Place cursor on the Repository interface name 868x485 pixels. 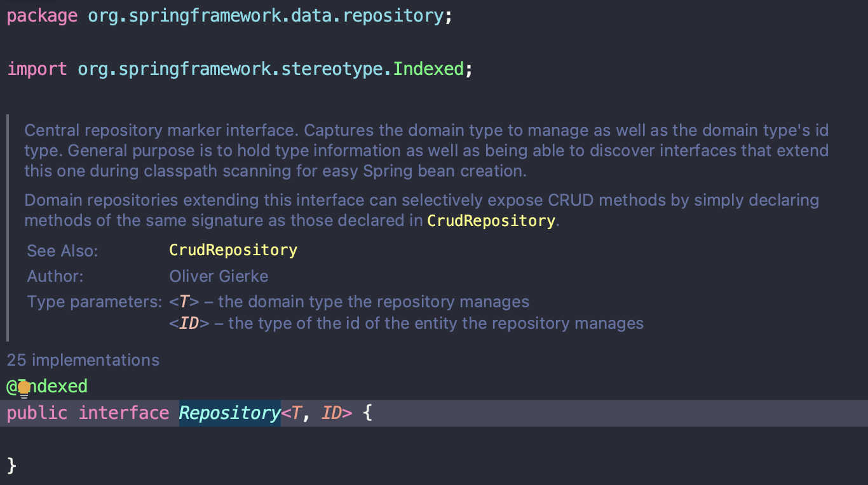point(229,413)
